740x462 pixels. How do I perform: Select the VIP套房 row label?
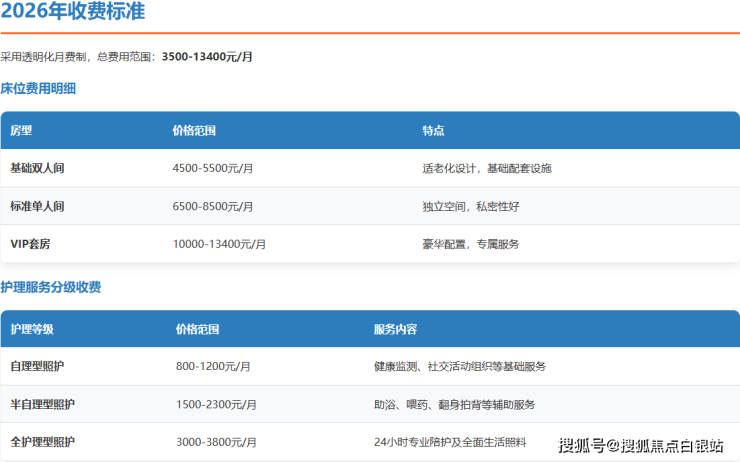(32, 244)
